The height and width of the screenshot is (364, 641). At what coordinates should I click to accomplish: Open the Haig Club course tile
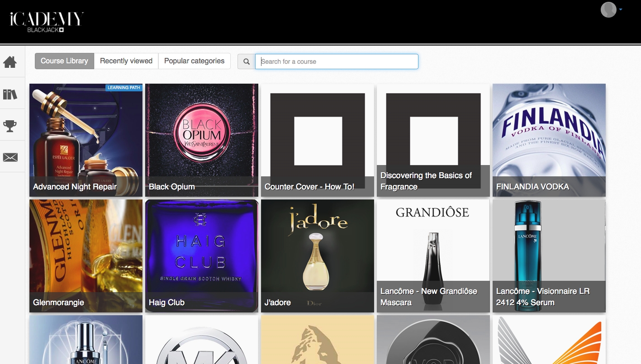coord(202,256)
